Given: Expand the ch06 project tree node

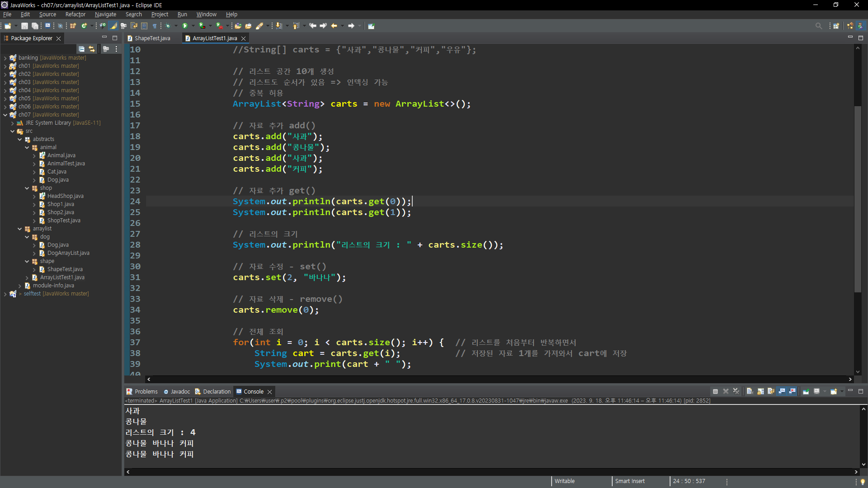Looking at the screenshot, I should tap(5, 107).
